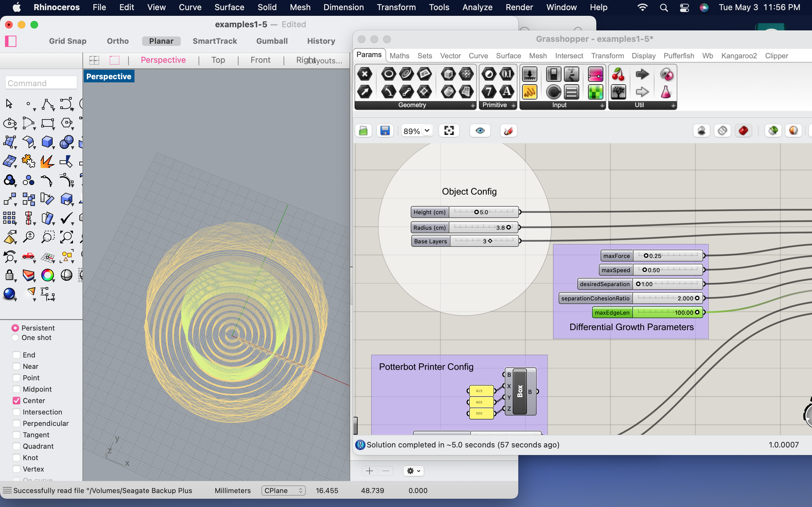The height and width of the screenshot is (507, 812).
Task: Click the Rhino pointer select tool
Action: coord(9,104)
